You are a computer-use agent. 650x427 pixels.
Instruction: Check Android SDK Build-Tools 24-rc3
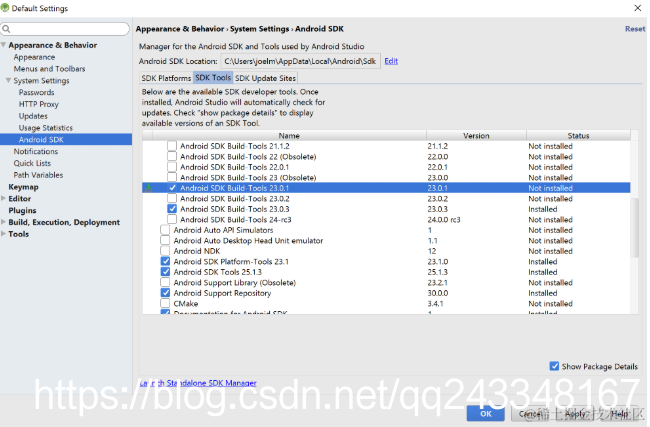point(172,219)
